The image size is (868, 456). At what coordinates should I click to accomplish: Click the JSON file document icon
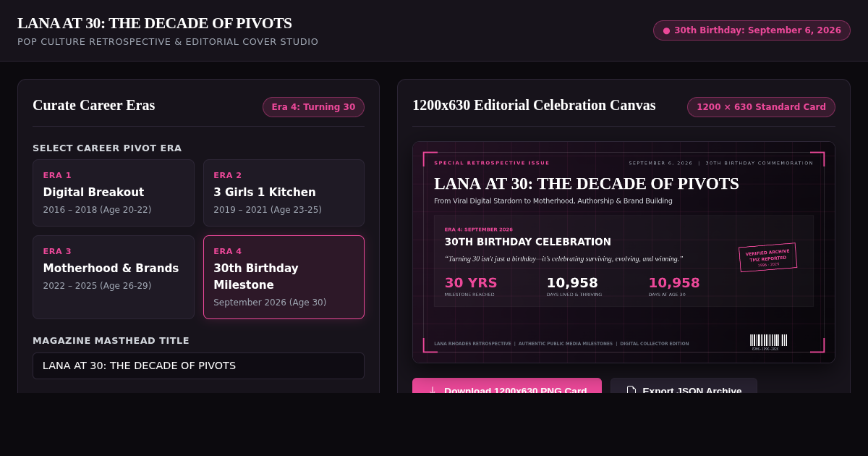631,390
